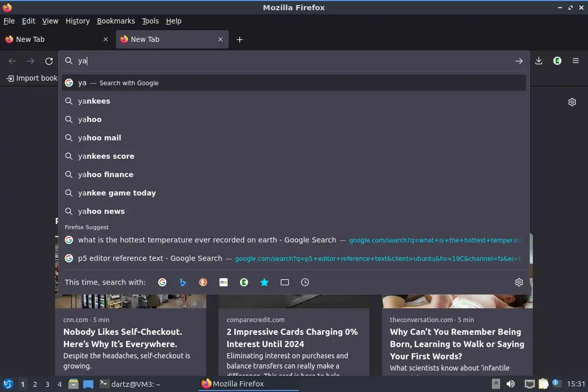588x392 pixels.
Task: Select the 'yankee game today' suggestion
Action: click(x=293, y=193)
